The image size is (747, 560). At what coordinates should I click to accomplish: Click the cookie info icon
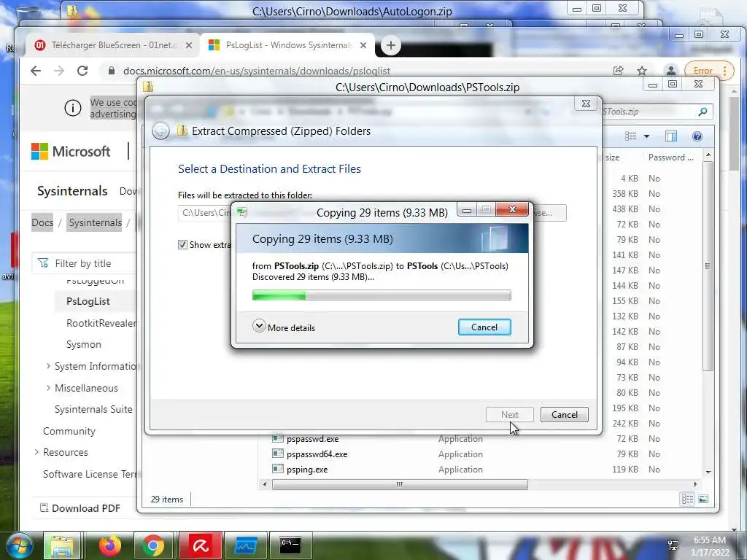(73, 109)
